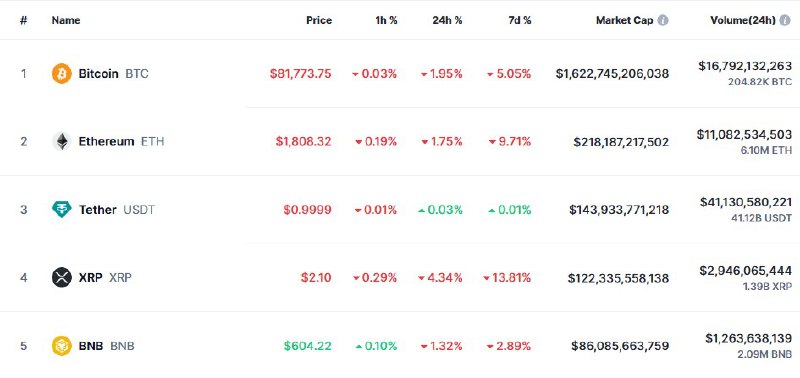Click the XRP logo icon

point(62,278)
